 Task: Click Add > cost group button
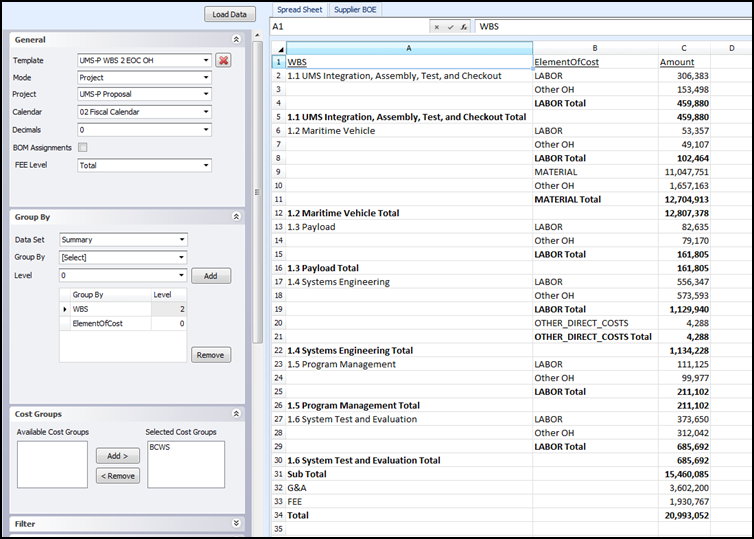click(118, 456)
